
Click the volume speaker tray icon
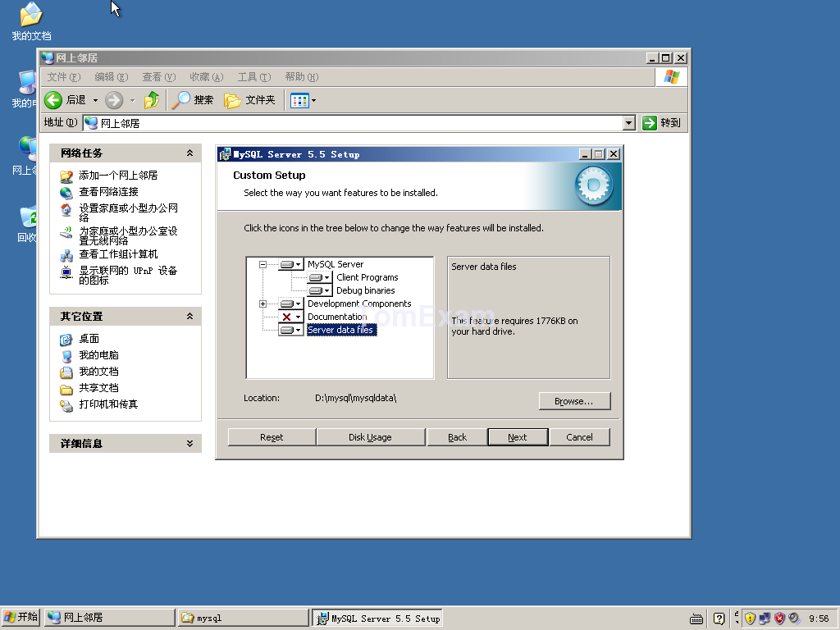(794, 619)
